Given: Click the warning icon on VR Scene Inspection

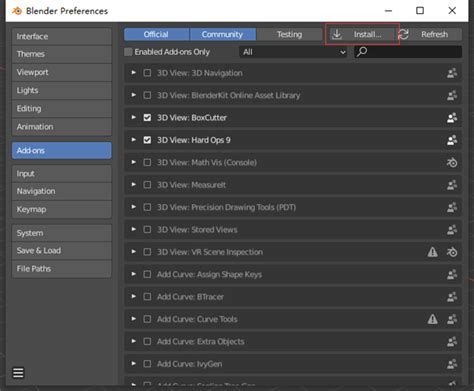Looking at the screenshot, I should click(432, 252).
